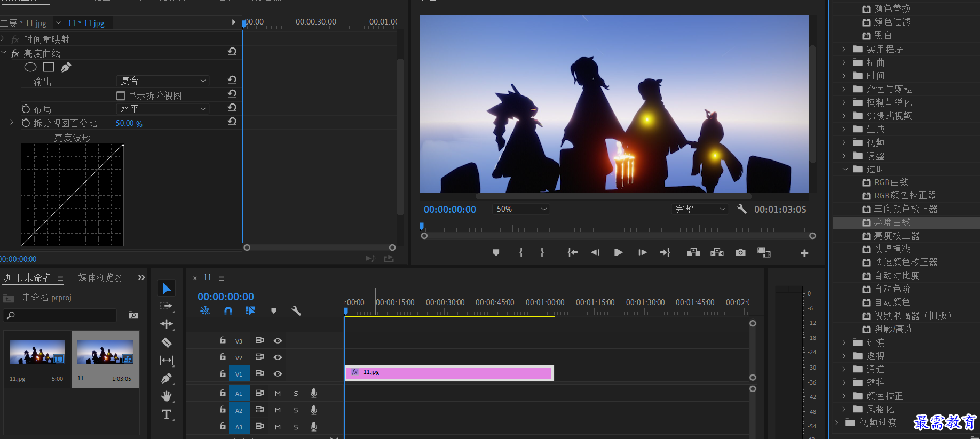
Task: Select the Hand tool
Action: (x=167, y=396)
